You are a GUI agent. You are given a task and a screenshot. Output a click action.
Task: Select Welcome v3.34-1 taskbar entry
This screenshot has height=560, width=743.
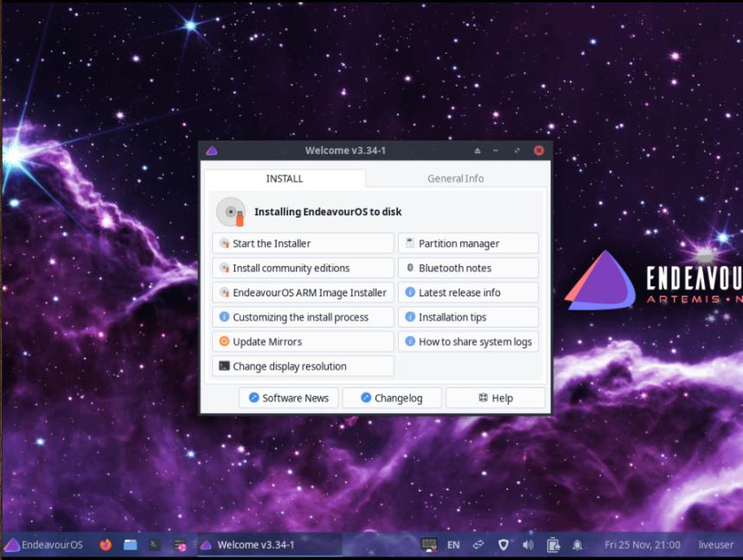point(270,544)
